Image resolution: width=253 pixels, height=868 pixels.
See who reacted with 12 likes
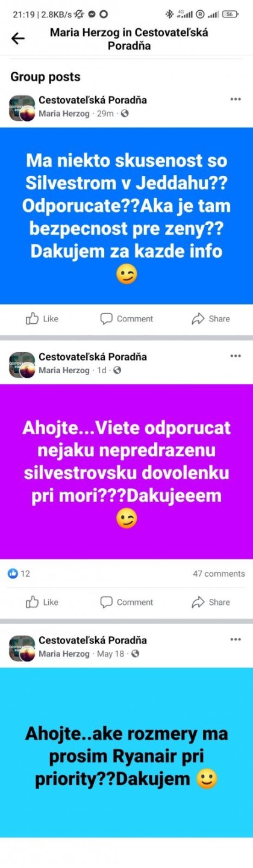(19, 574)
